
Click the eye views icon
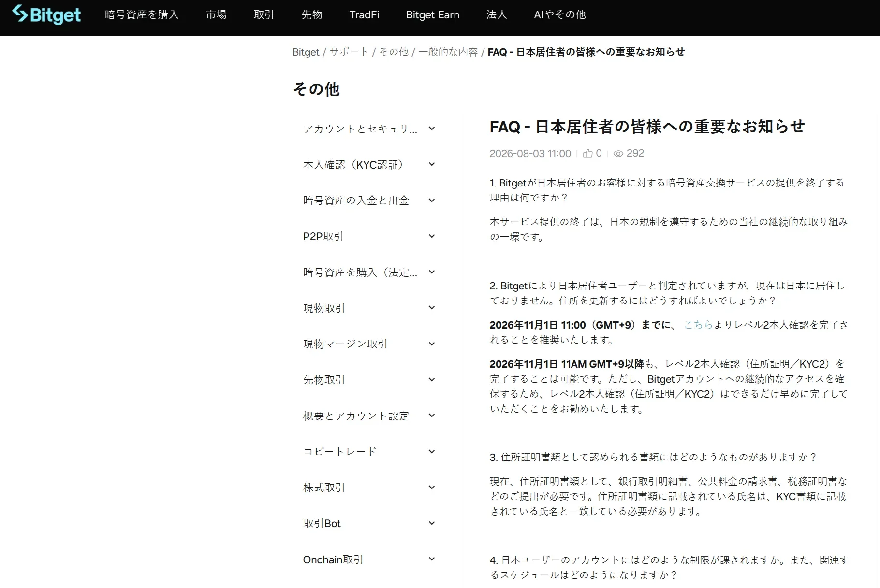618,154
